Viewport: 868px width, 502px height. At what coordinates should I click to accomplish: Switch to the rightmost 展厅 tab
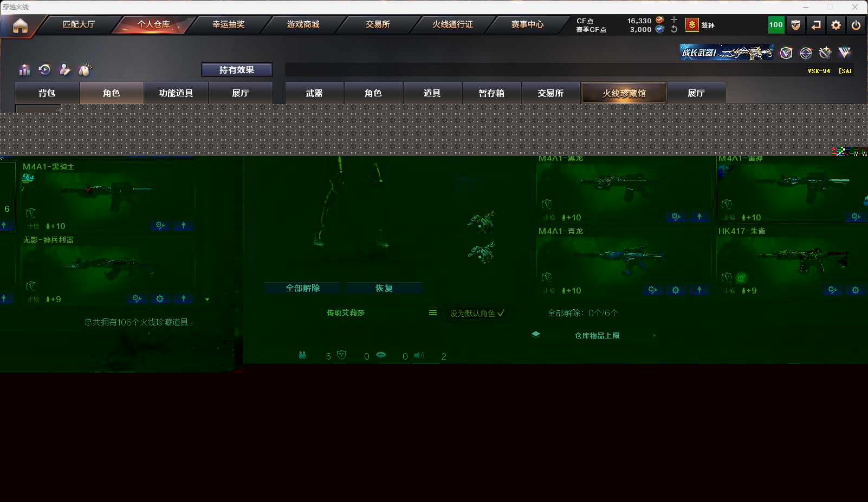(696, 93)
